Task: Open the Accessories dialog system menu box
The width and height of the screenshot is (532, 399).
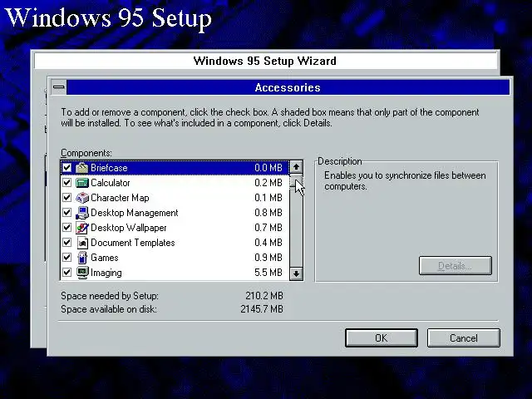Action: tap(59, 87)
